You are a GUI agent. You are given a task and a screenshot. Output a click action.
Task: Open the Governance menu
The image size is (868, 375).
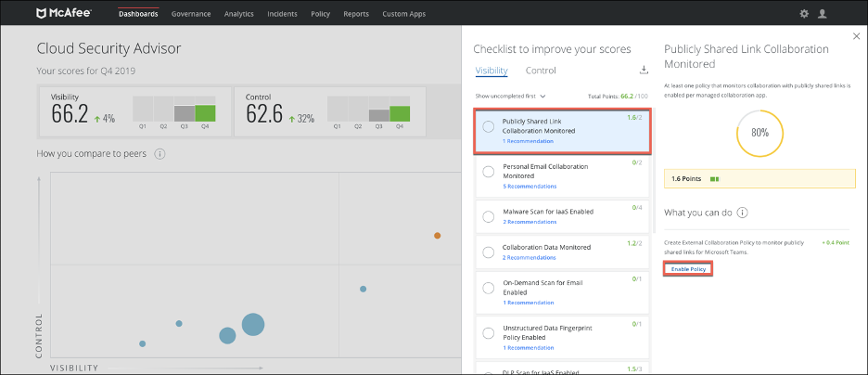click(191, 14)
